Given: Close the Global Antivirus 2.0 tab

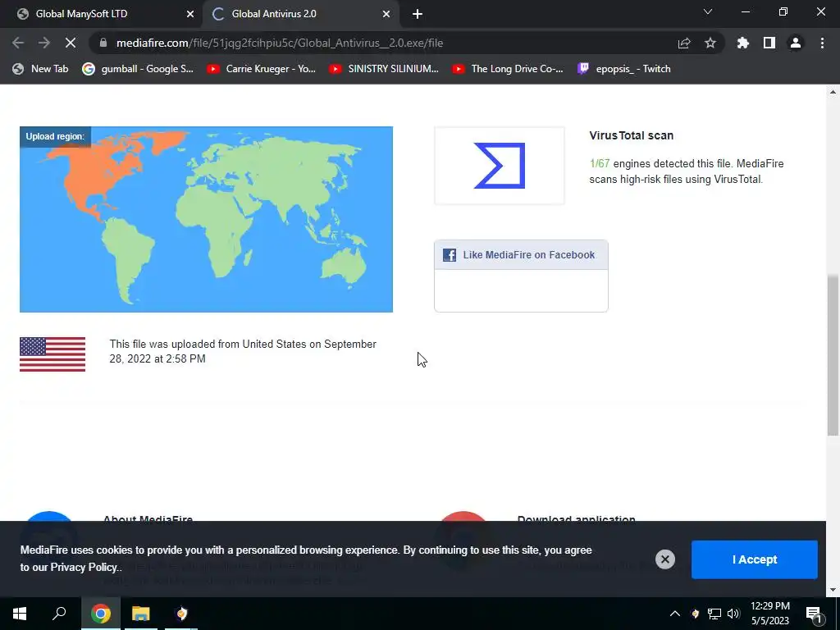Looking at the screenshot, I should coord(386,14).
